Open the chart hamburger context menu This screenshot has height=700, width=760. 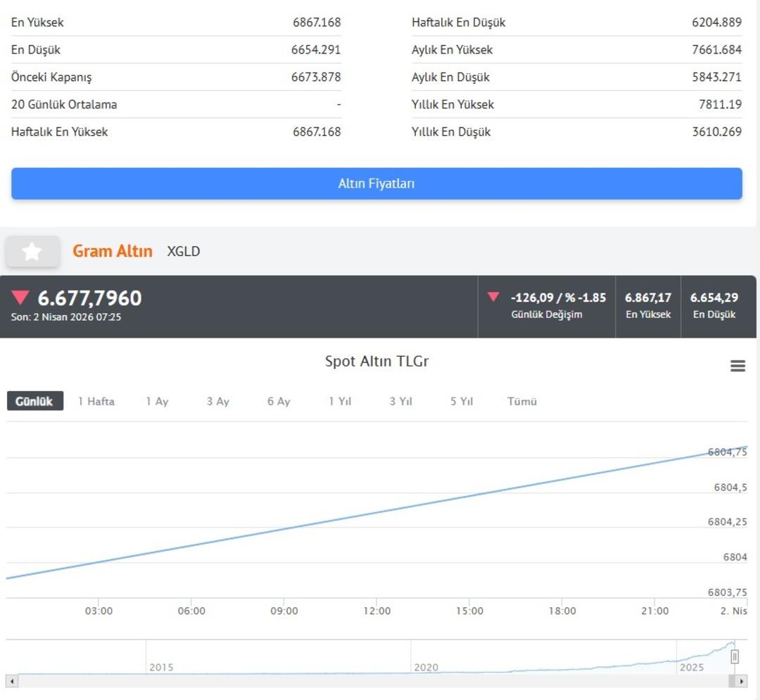click(x=737, y=366)
